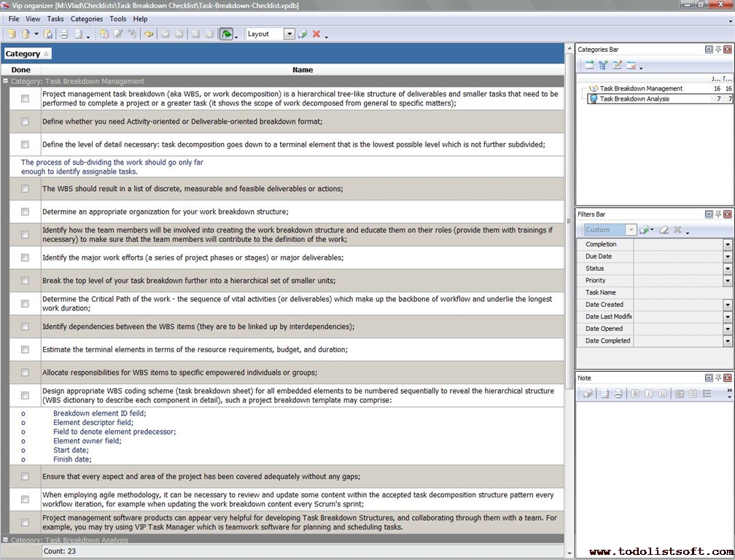Click the red X delete layout icon
The height and width of the screenshot is (560, 735).
click(316, 34)
